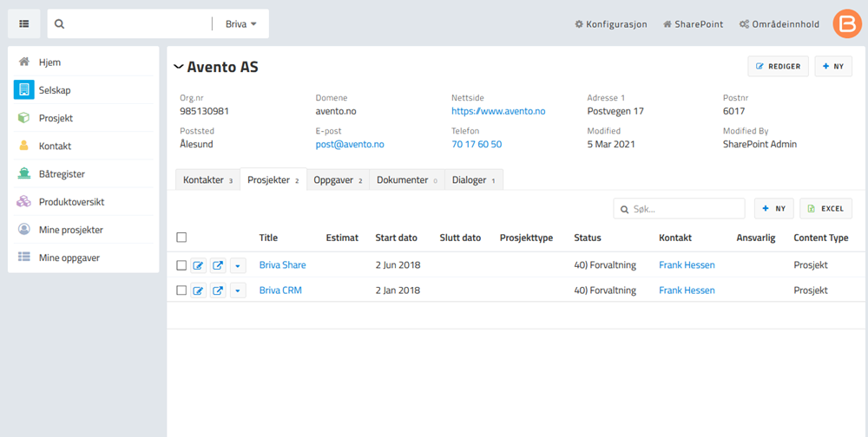Expand row dropdown arrow for Briva Share
Screen dimensions: 868x437
pos(238,265)
